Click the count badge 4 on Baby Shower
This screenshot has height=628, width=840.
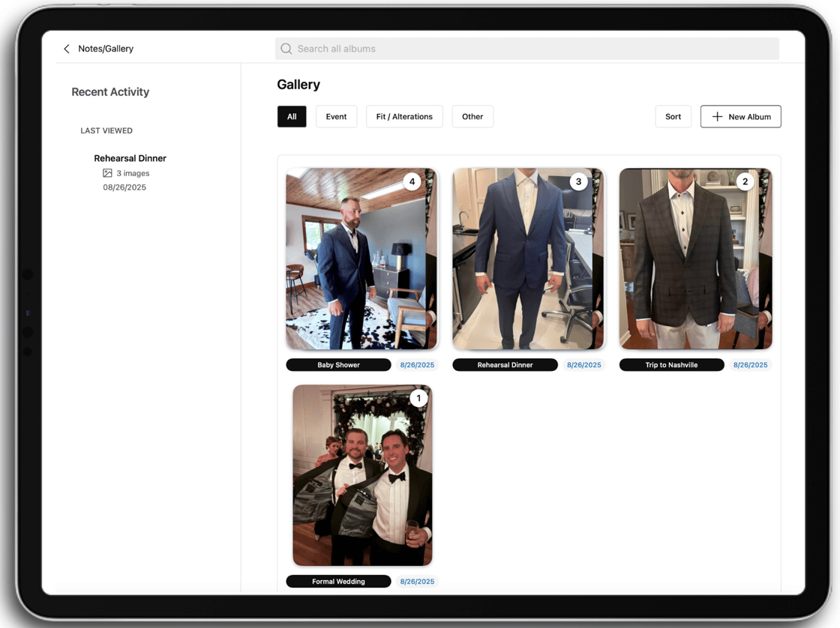(x=412, y=181)
